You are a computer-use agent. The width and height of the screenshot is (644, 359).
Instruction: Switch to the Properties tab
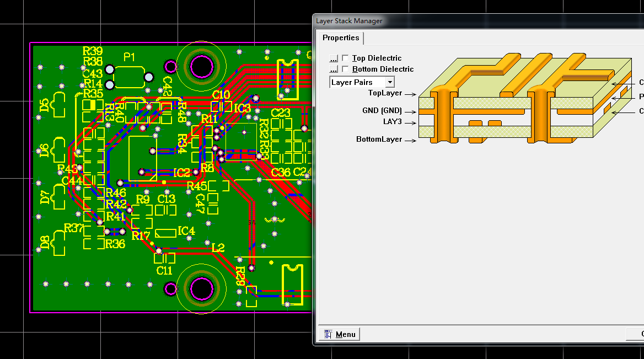341,38
